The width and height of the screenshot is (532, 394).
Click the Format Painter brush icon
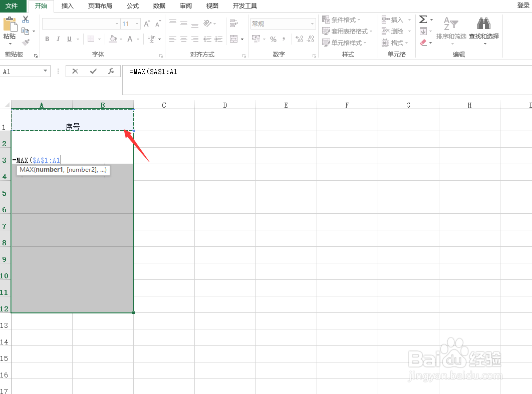[x=26, y=43]
